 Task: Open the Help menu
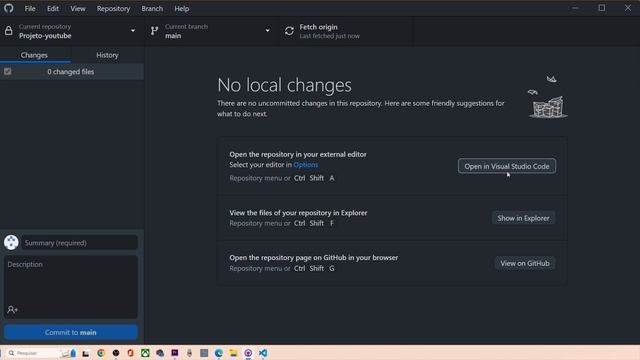click(x=182, y=9)
